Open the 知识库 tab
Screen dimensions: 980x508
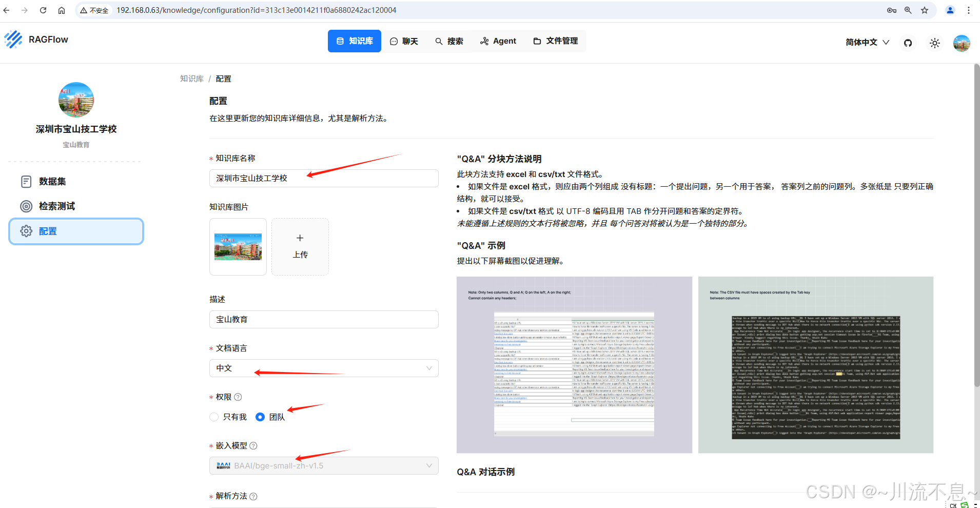tap(355, 41)
